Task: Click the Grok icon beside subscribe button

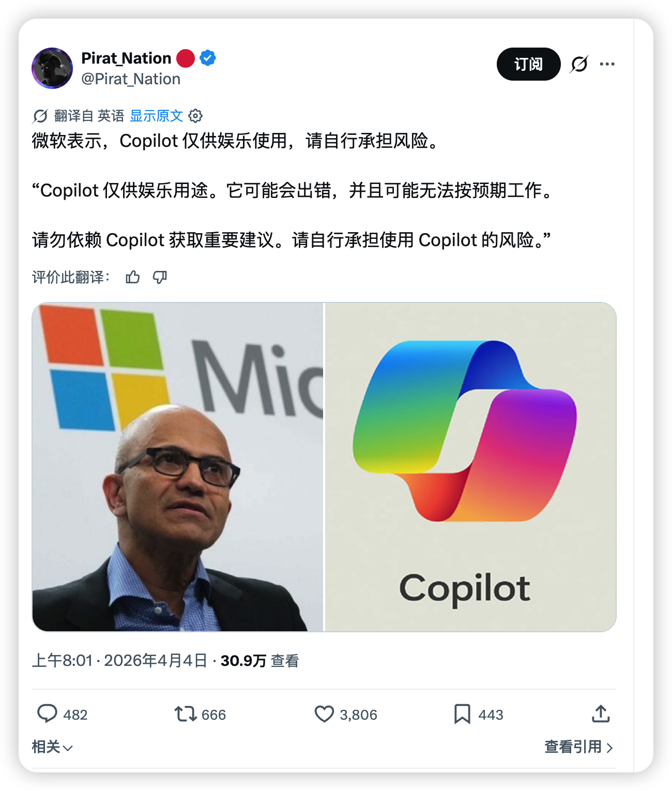Action: pyautogui.click(x=579, y=64)
